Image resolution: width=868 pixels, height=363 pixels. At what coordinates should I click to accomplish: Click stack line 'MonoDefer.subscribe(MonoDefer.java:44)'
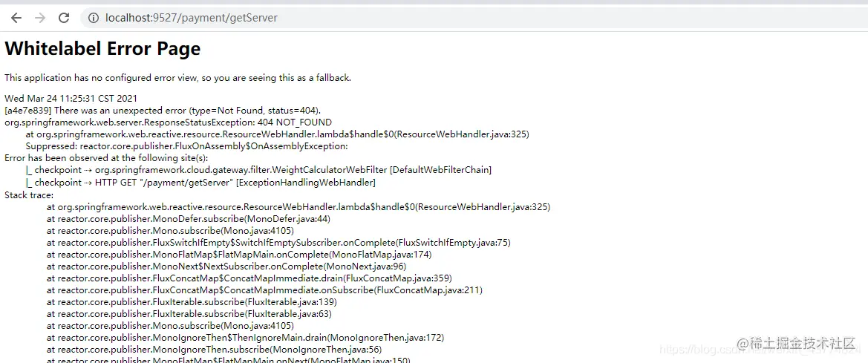pyautogui.click(x=189, y=218)
